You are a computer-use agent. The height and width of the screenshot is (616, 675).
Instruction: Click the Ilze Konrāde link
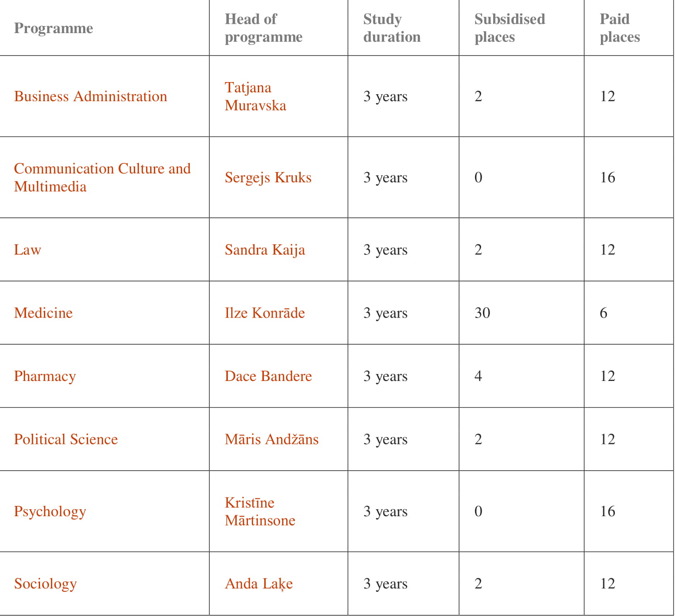(265, 313)
